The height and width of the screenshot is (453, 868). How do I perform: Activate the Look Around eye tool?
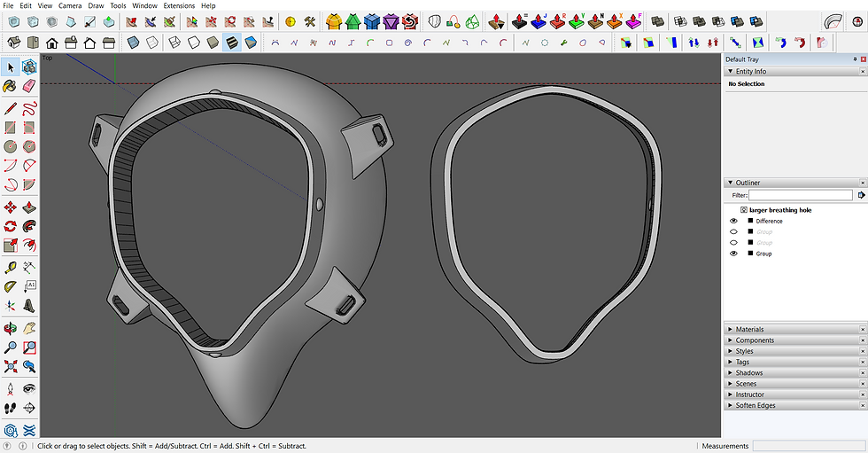[x=29, y=389]
